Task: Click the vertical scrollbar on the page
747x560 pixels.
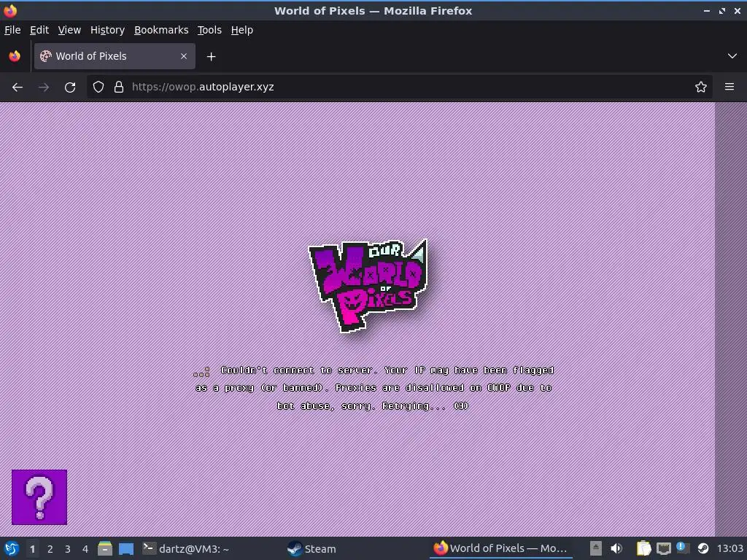Action: 731,319
